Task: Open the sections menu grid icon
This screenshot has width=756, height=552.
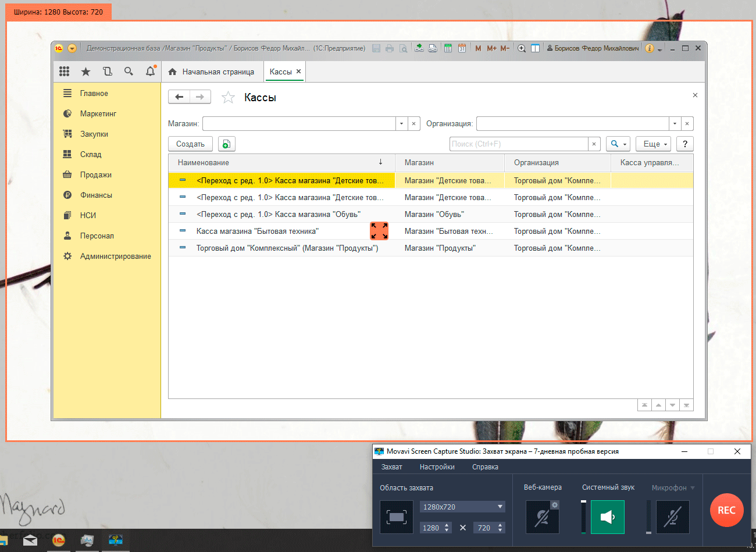Action: 64,72
